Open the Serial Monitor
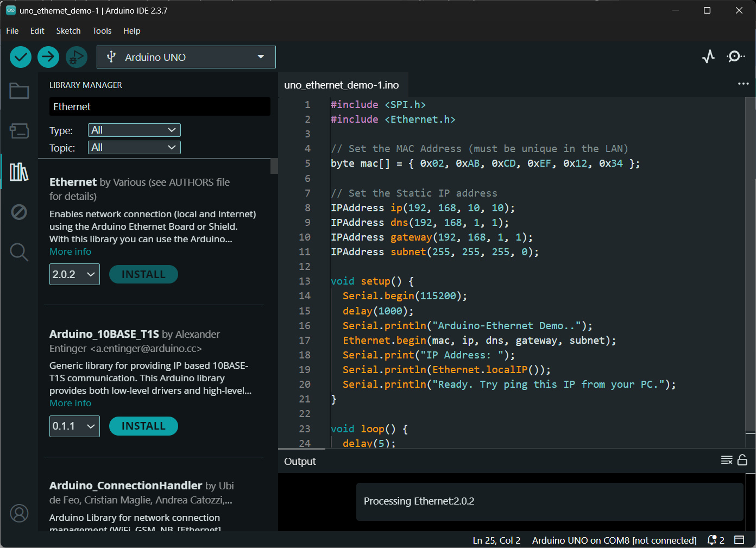 pyautogui.click(x=735, y=56)
